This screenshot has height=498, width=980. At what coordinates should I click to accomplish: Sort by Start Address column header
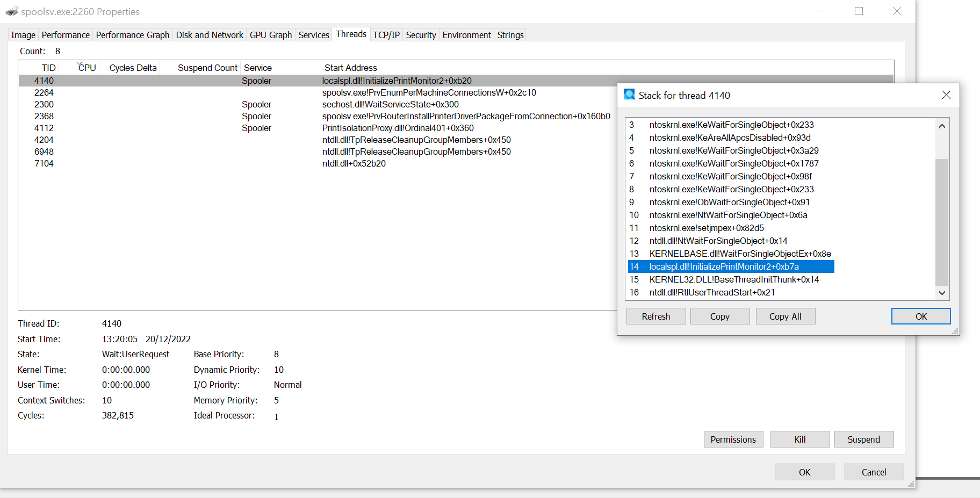[350, 68]
